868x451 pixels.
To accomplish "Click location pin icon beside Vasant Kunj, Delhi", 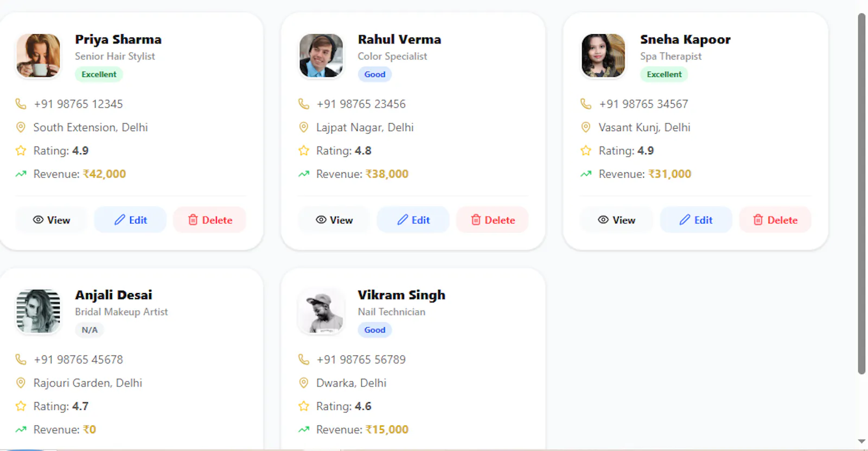I will (586, 128).
